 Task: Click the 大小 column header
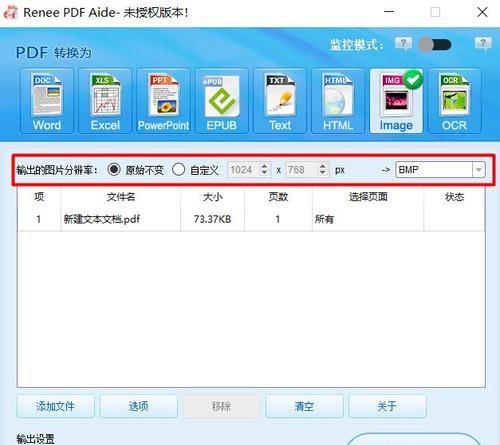[x=212, y=197]
